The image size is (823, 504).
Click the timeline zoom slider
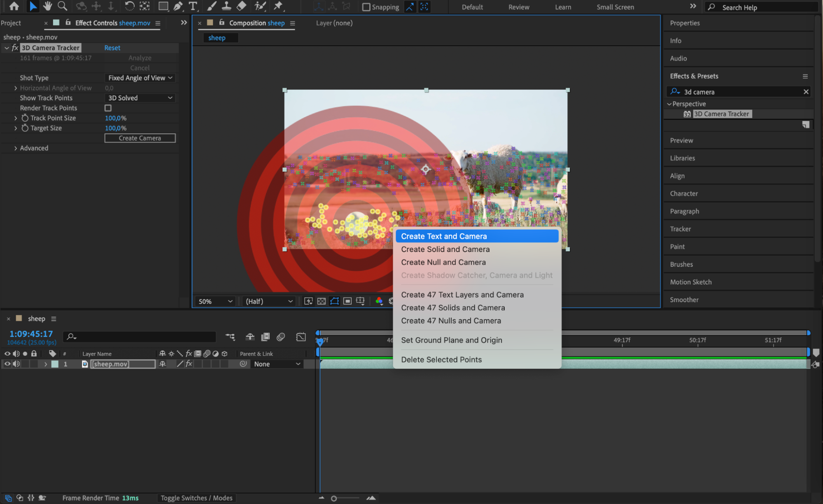point(334,498)
